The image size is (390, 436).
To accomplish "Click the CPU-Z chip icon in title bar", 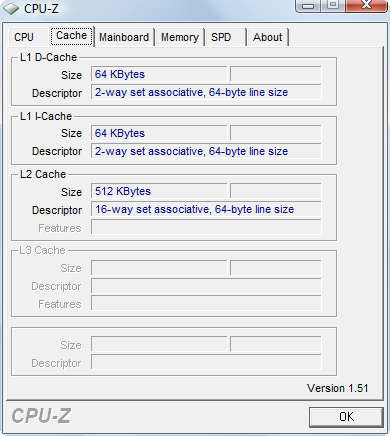I will point(11,8).
